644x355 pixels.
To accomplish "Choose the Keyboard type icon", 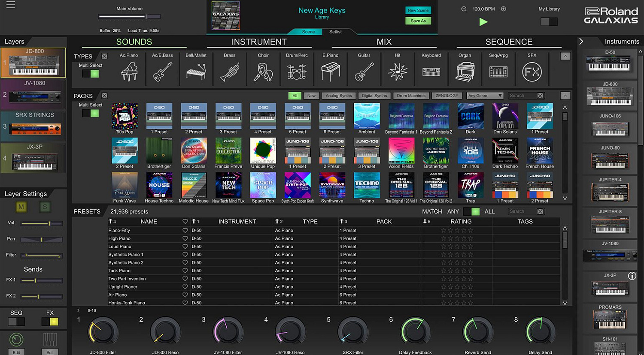I will (431, 72).
